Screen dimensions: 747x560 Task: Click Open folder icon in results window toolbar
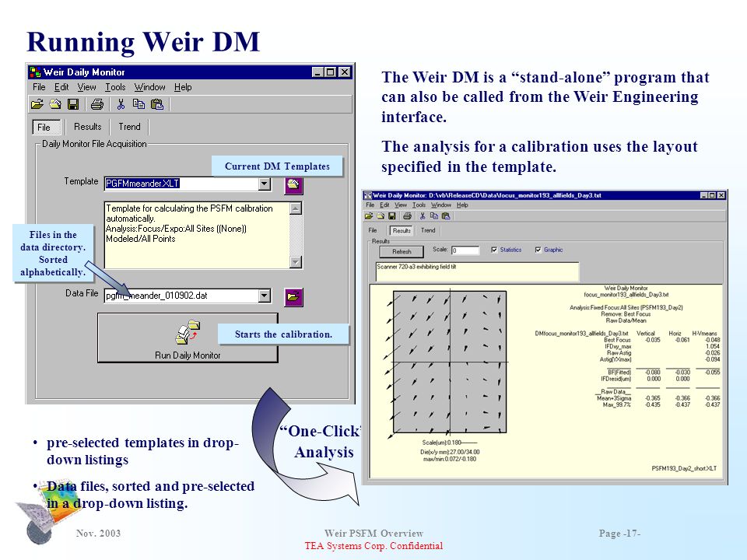pyautogui.click(x=369, y=216)
